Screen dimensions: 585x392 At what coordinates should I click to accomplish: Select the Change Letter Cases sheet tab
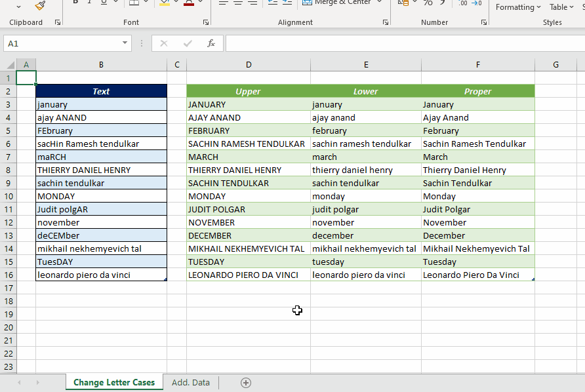(x=114, y=382)
